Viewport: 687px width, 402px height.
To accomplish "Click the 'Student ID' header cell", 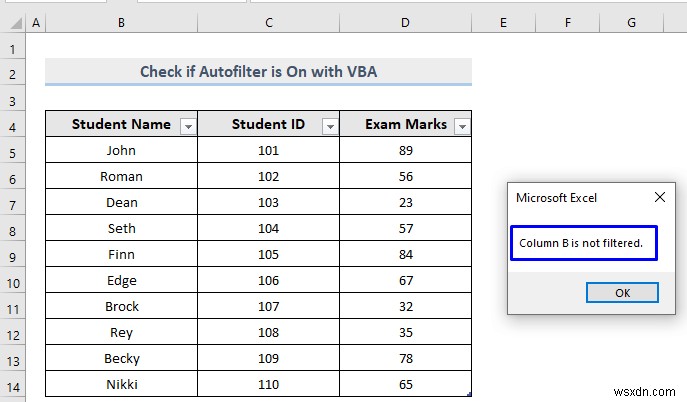I will coord(269,124).
